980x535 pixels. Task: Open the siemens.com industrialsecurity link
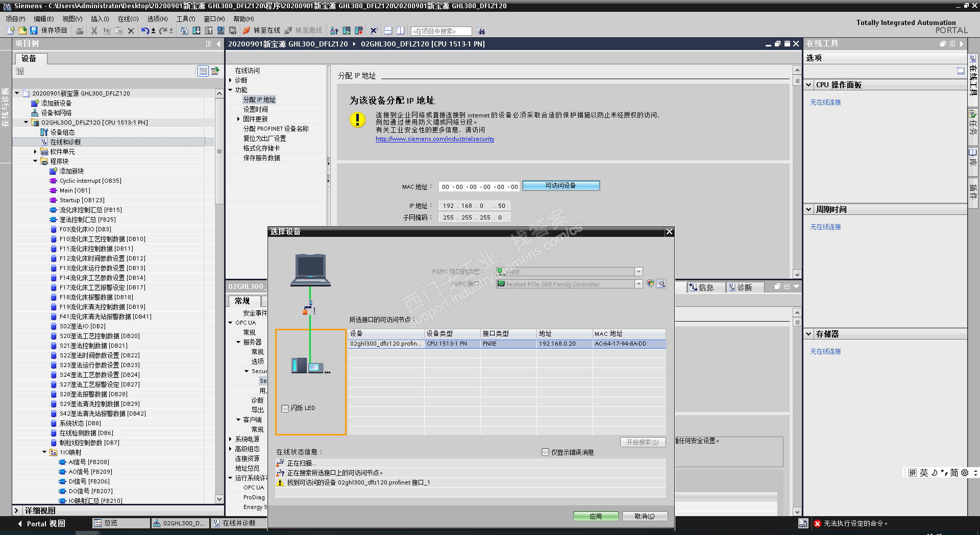435,139
